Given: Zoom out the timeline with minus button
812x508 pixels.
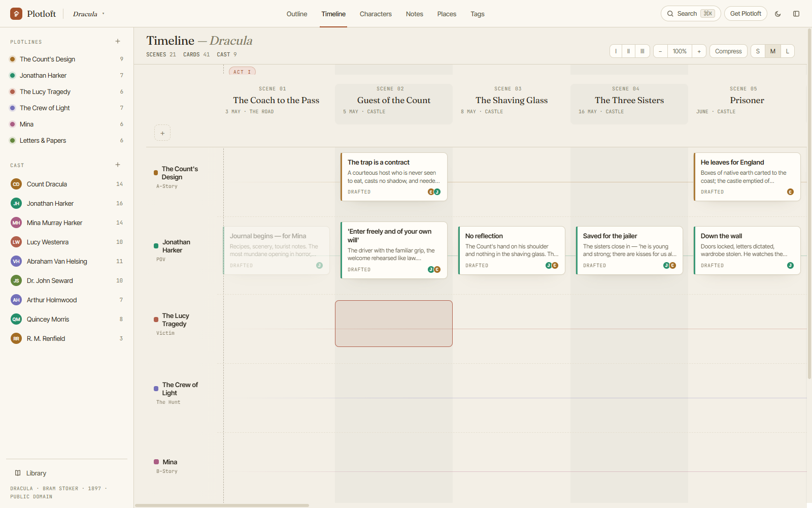Looking at the screenshot, I should pos(660,51).
